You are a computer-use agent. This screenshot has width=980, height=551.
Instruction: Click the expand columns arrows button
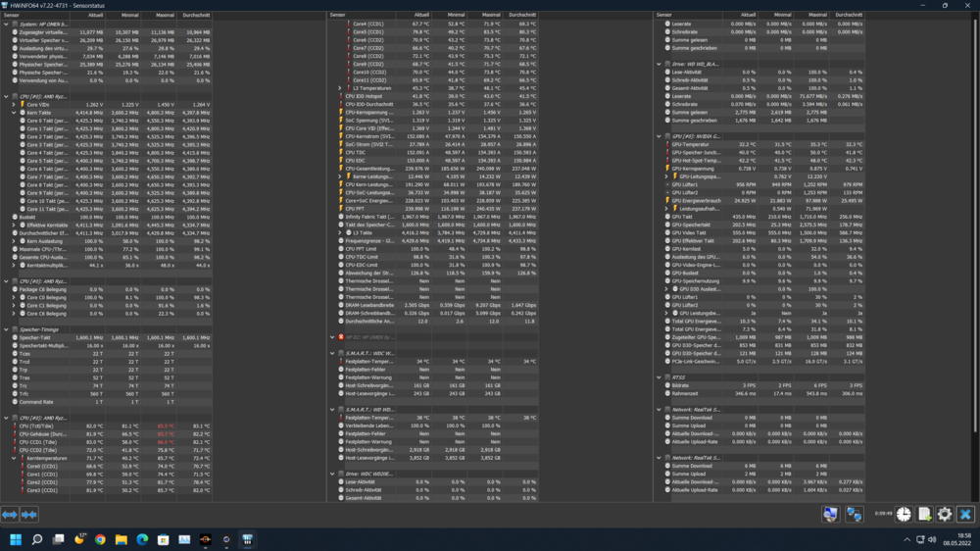pos(10,514)
